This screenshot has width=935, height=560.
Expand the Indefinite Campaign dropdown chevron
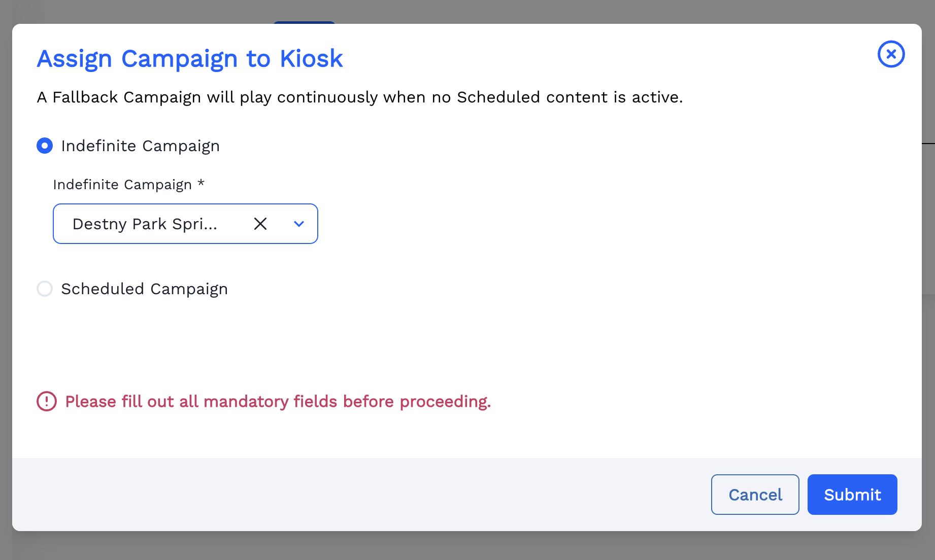299,224
